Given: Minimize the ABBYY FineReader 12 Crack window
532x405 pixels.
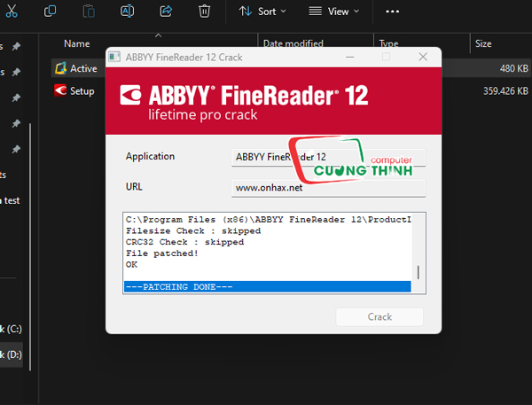Looking at the screenshot, I should (x=350, y=57).
